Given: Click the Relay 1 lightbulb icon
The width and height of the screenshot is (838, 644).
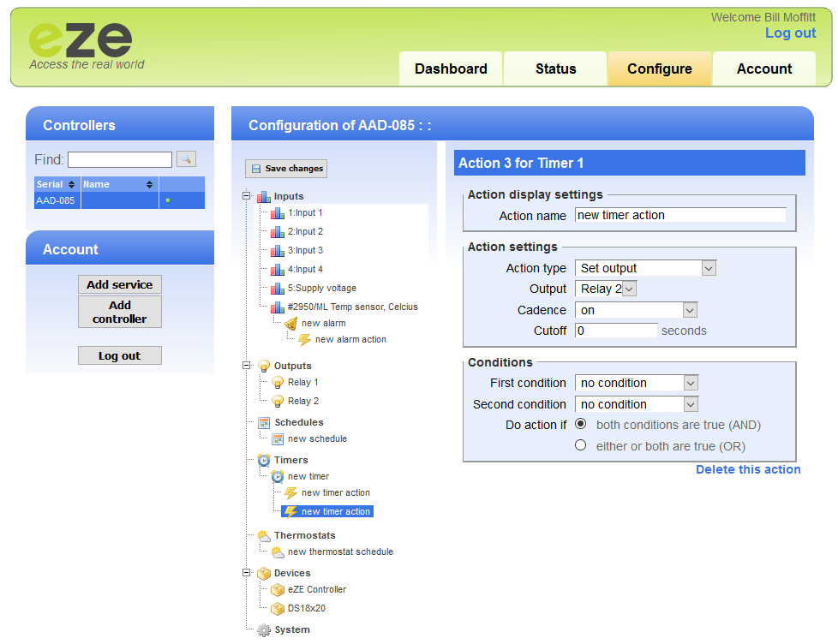Looking at the screenshot, I should [278, 383].
